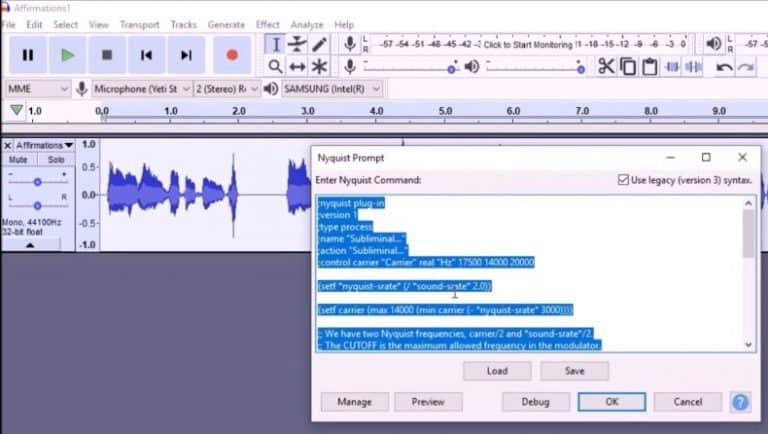
Task: Mute the Affirmations track
Action: (x=19, y=160)
